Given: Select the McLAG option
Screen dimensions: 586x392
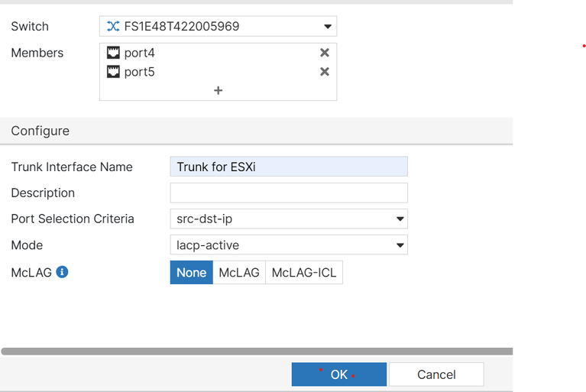Looking at the screenshot, I should coord(239,273).
